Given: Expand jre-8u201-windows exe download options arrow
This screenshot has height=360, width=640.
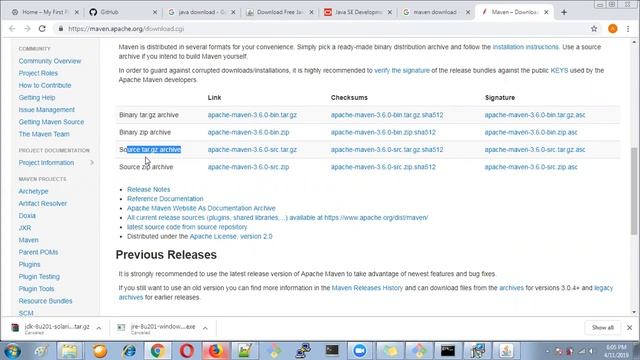Looking at the screenshot, I should [205, 328].
